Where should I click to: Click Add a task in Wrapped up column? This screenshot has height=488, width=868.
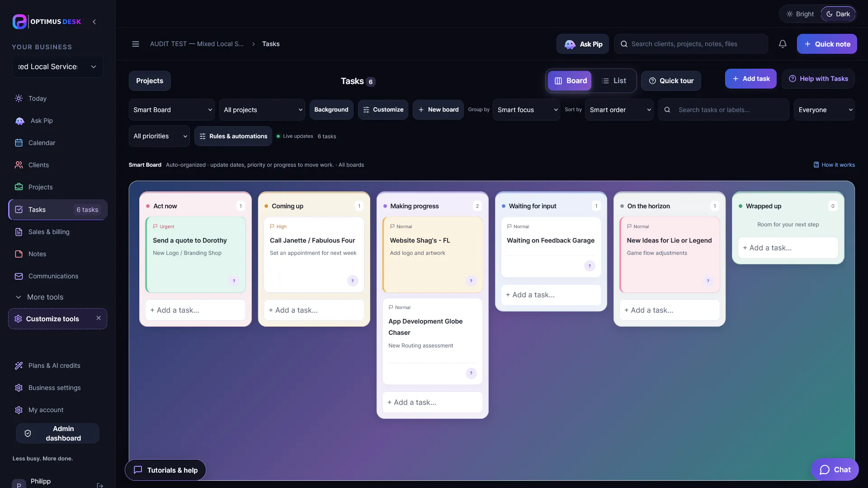click(x=788, y=248)
